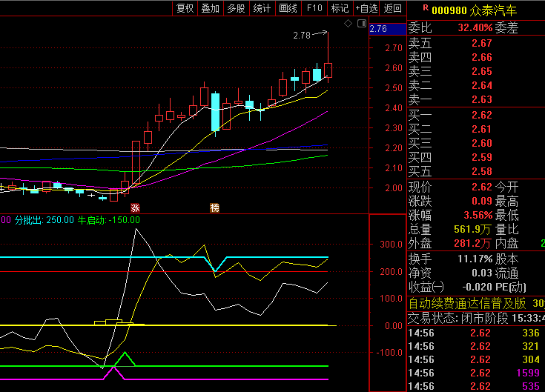
Task: Click the 总量 value 561.9万
Action: click(x=472, y=229)
